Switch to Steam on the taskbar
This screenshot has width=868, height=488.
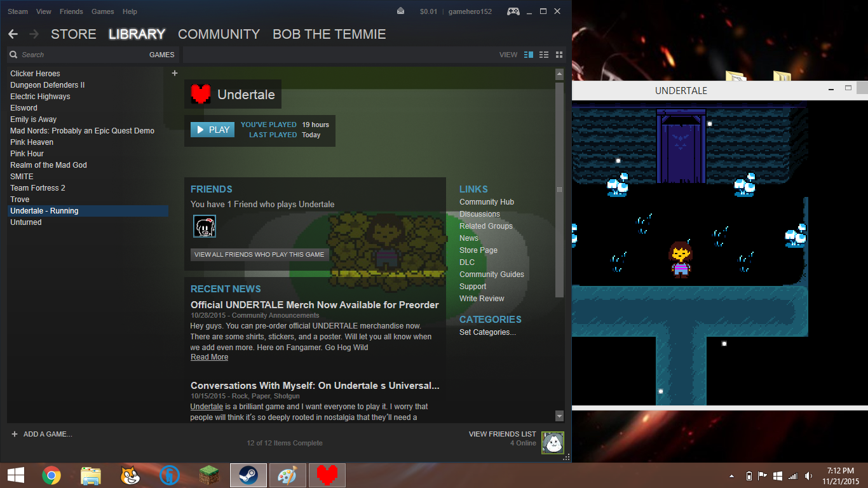pos(248,475)
